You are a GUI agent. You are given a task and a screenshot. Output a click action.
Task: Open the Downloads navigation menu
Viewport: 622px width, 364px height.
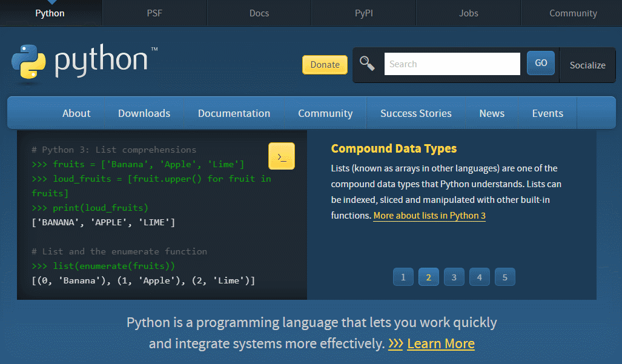point(144,113)
